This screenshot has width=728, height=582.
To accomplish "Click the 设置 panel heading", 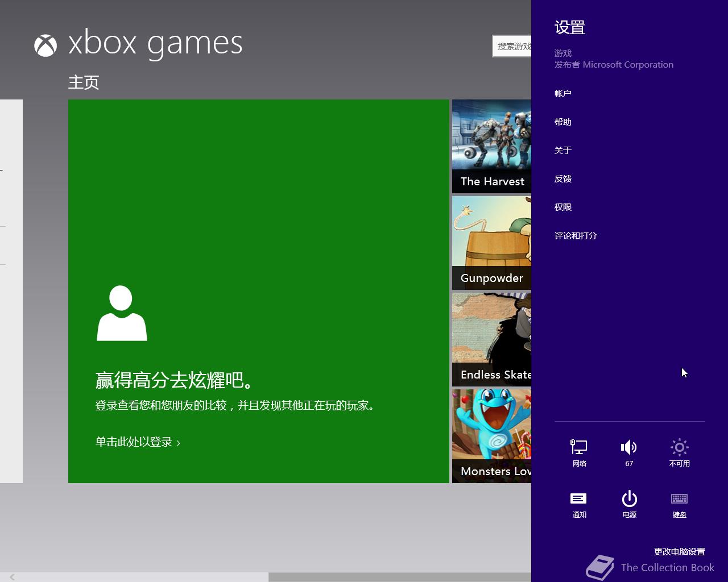I will pos(570,27).
